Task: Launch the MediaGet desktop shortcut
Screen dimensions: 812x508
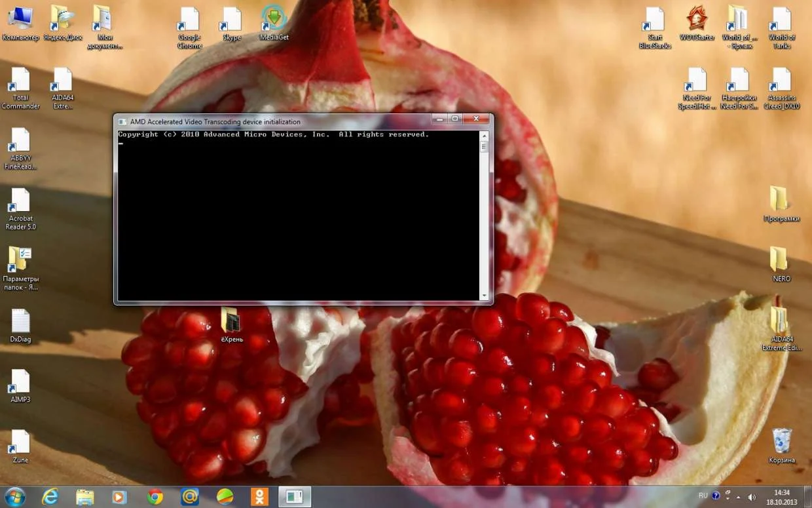Action: (274, 24)
